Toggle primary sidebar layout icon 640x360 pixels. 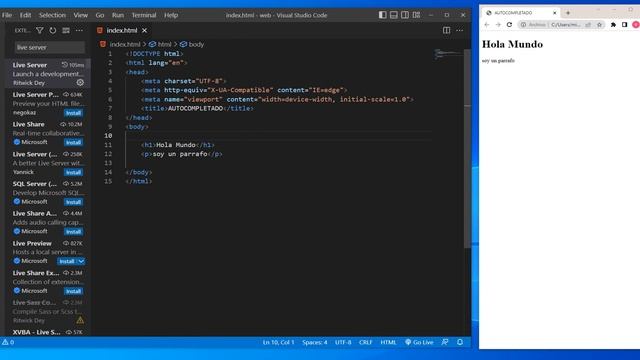click(382, 15)
